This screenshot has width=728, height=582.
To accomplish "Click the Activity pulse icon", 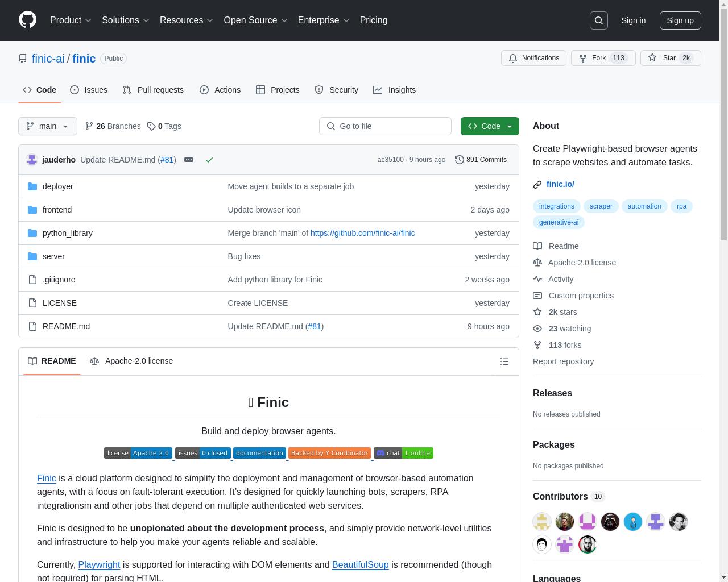I will click(537, 279).
